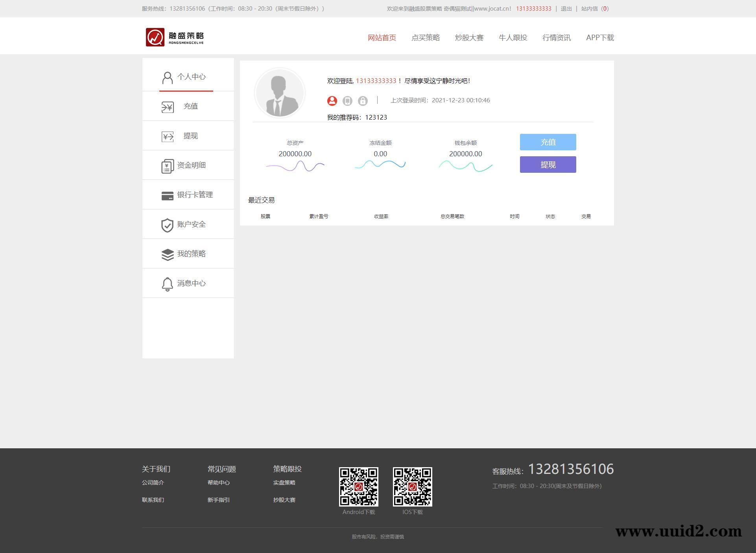Open 提现 withdrawal icon in sidebar
Screen dimensions: 756x553
point(167,136)
